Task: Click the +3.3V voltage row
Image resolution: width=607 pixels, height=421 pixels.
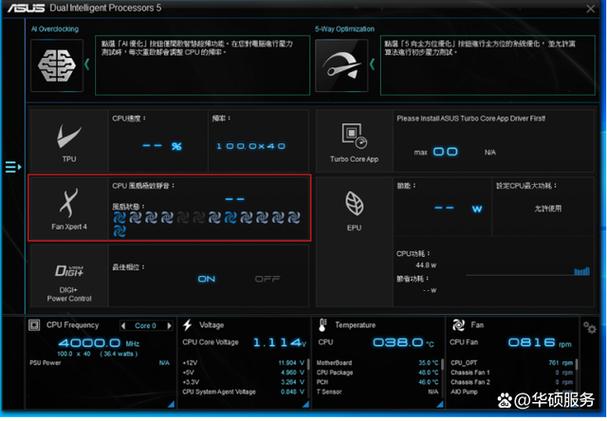Action: pyautogui.click(x=243, y=382)
